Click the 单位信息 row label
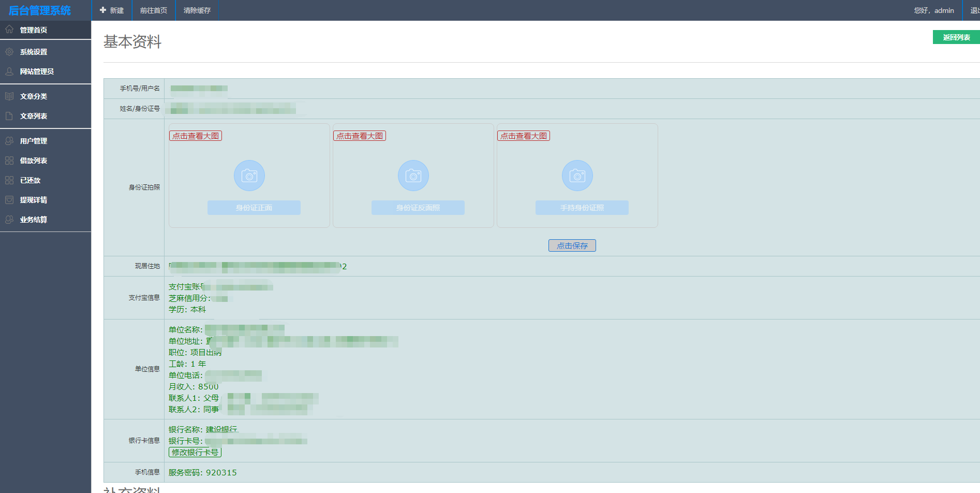 147,369
